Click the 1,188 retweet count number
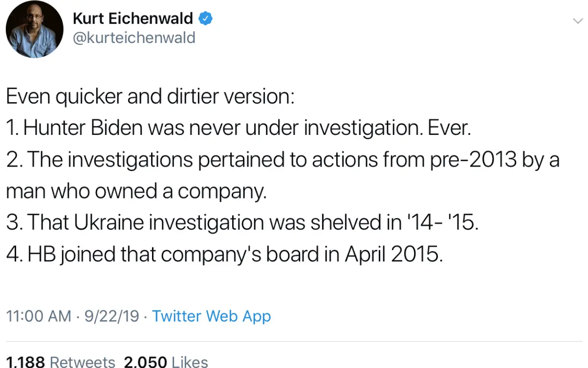The image size is (588, 368). [25, 362]
